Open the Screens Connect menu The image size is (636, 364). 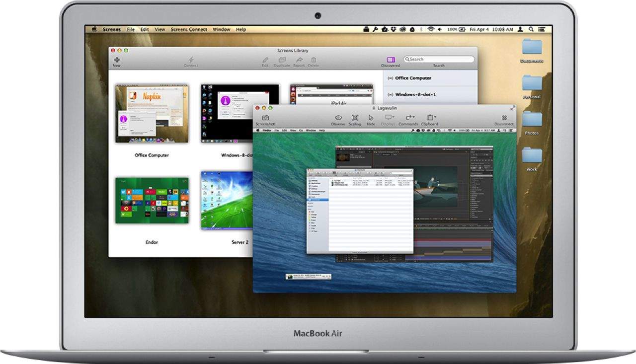tap(189, 29)
